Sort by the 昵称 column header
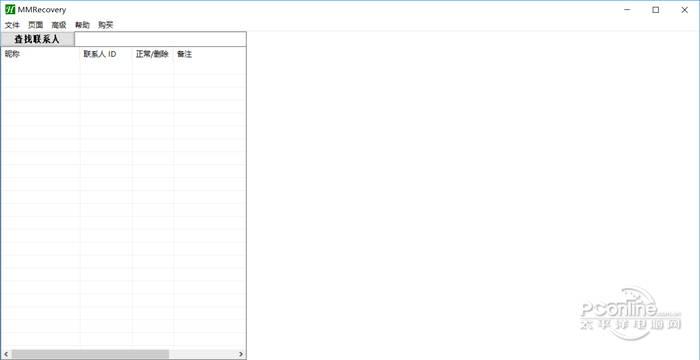 click(40, 54)
